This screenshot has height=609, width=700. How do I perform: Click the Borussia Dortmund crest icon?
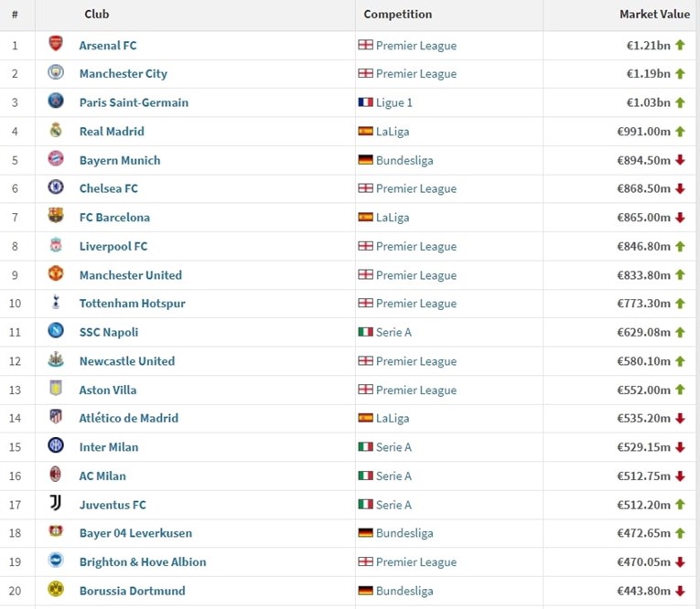pyautogui.click(x=56, y=589)
